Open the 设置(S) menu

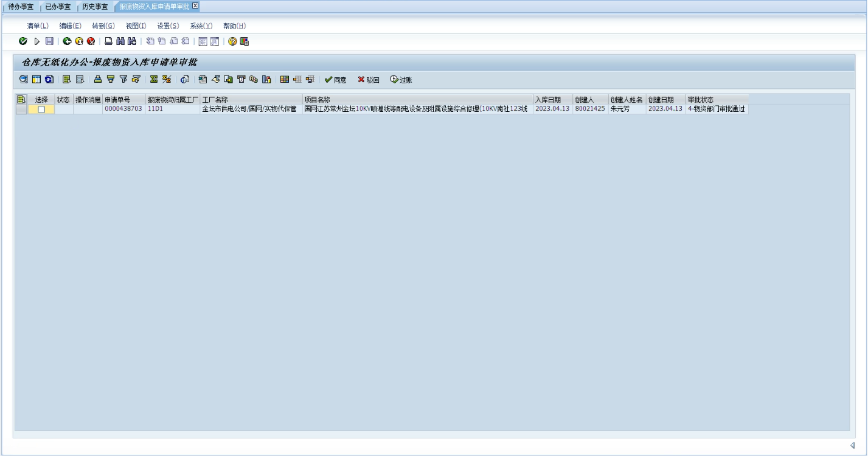pos(168,26)
